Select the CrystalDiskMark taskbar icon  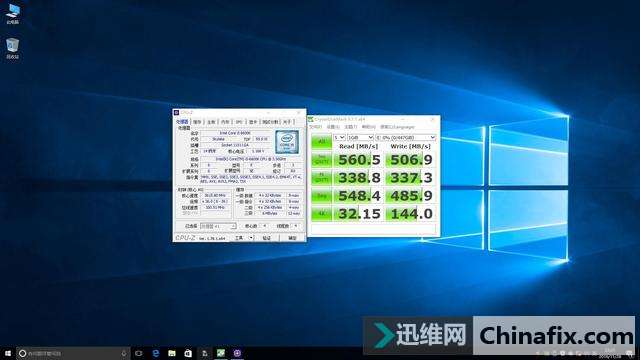click(221, 353)
